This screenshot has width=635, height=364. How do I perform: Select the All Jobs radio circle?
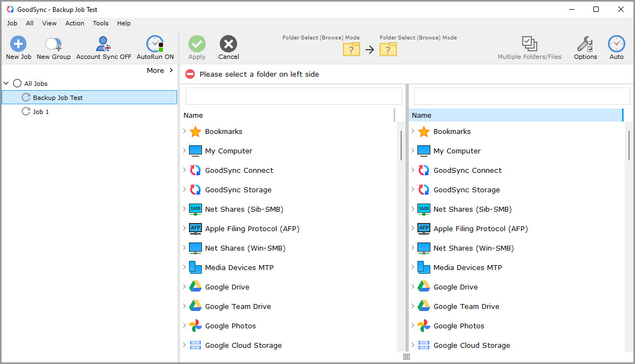[17, 84]
